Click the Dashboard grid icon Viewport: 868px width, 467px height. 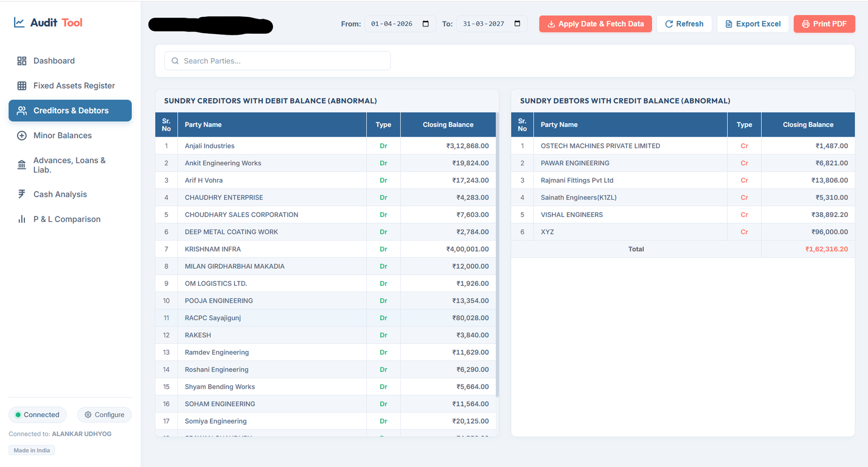click(x=22, y=61)
